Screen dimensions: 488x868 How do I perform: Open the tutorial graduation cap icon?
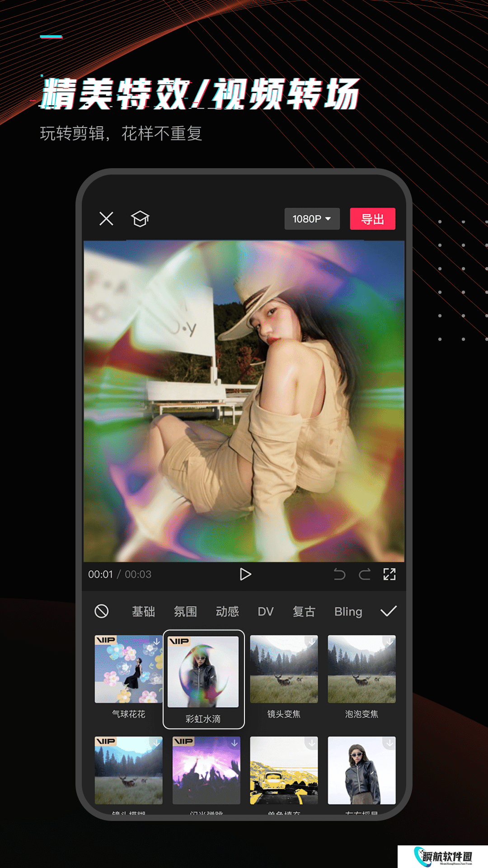coord(140,219)
